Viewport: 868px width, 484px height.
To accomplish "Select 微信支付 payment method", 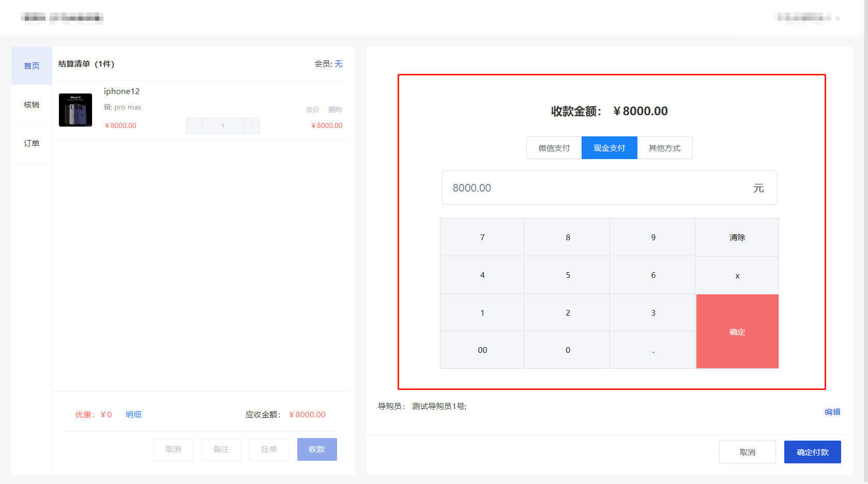I will 554,148.
